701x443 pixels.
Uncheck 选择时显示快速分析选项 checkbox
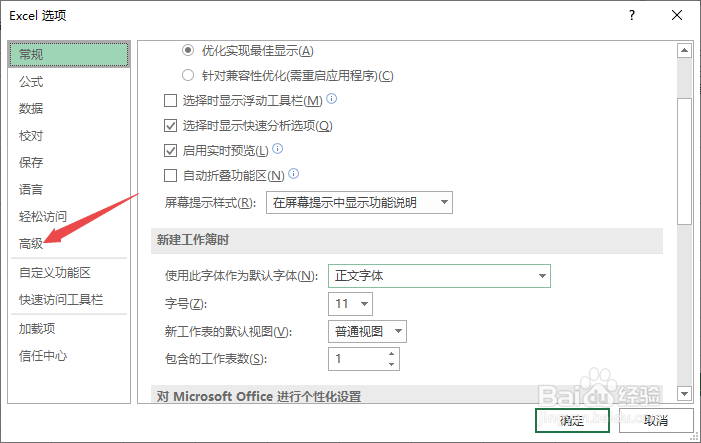pyautogui.click(x=170, y=126)
